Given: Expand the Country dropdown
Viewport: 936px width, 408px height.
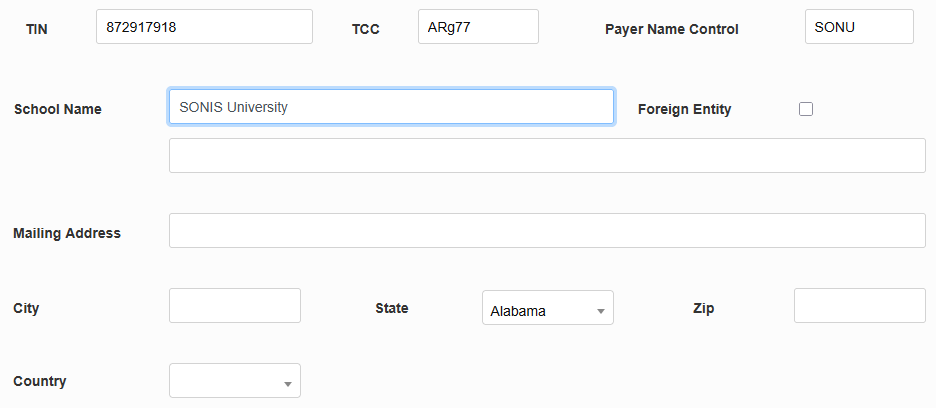Looking at the screenshot, I should tap(235, 381).
